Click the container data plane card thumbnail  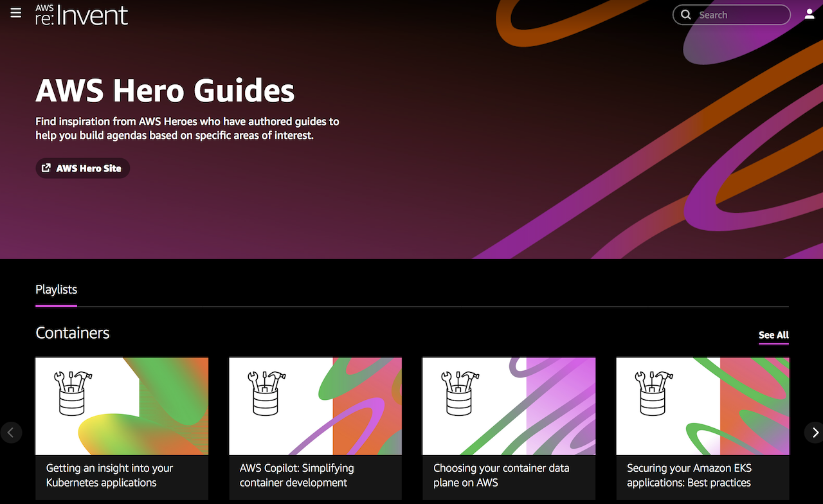pyautogui.click(x=509, y=406)
